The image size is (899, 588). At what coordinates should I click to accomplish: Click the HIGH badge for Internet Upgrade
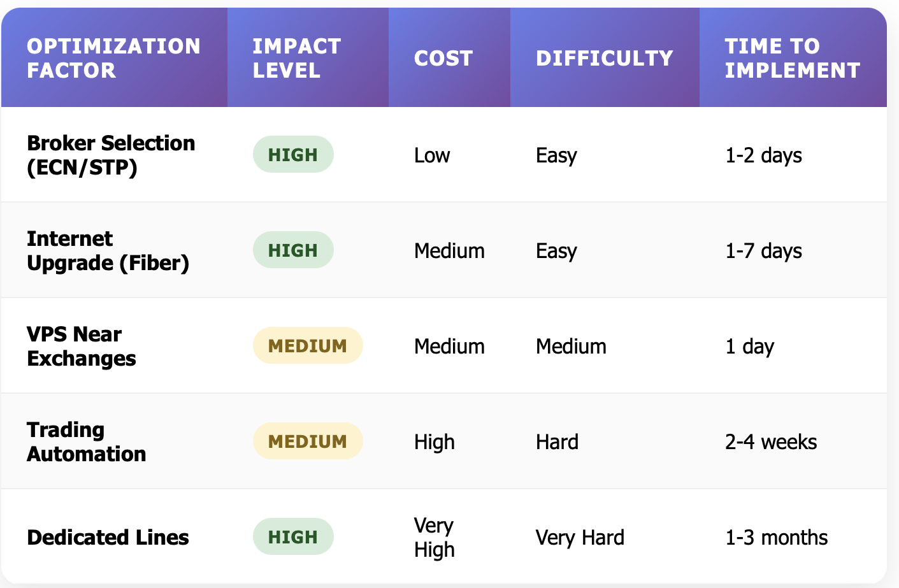click(293, 250)
